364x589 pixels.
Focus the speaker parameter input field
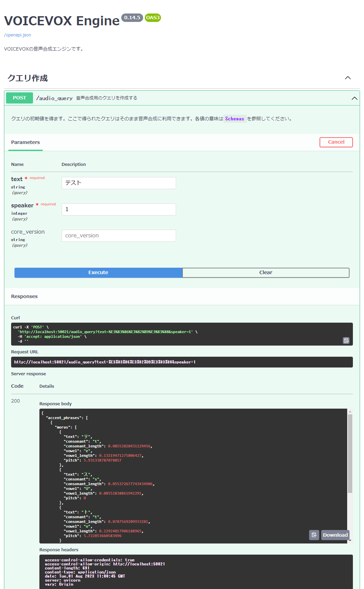click(119, 209)
